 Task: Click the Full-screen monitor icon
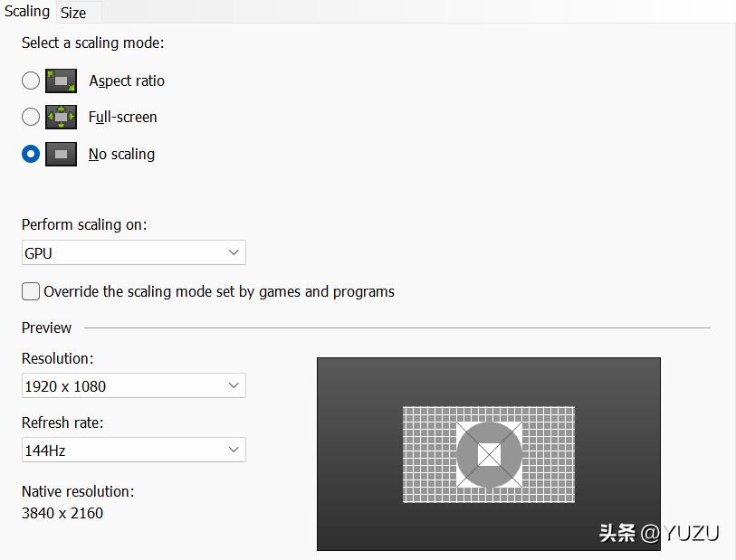61,117
